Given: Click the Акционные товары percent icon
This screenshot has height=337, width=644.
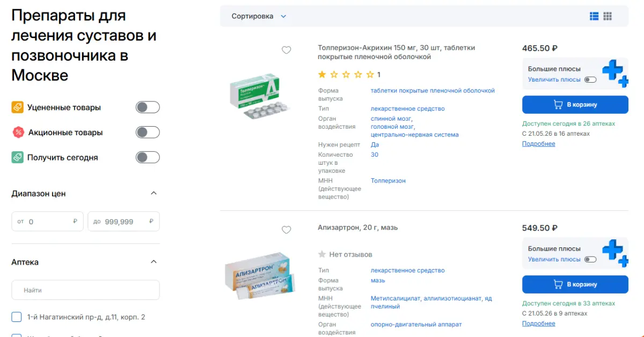Looking at the screenshot, I should point(18,133).
